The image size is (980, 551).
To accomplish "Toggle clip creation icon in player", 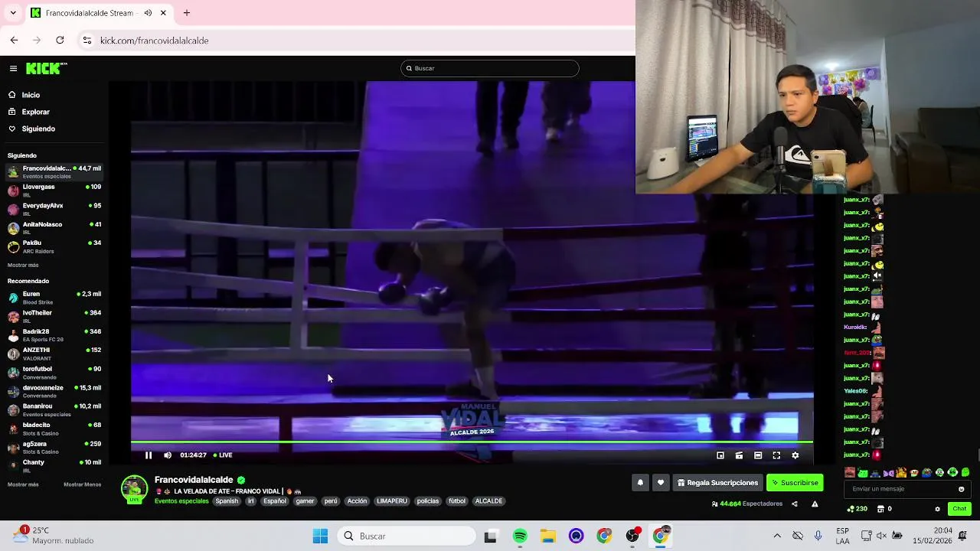I will pyautogui.click(x=739, y=455).
